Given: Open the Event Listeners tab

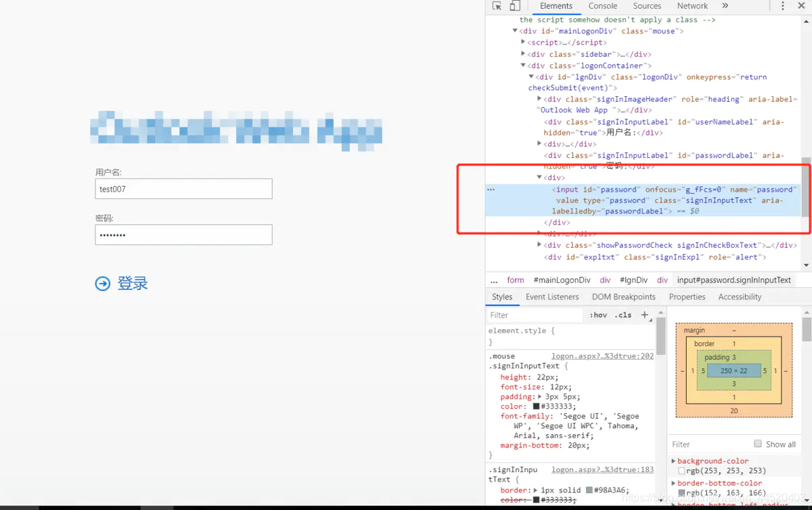Looking at the screenshot, I should click(x=552, y=297).
